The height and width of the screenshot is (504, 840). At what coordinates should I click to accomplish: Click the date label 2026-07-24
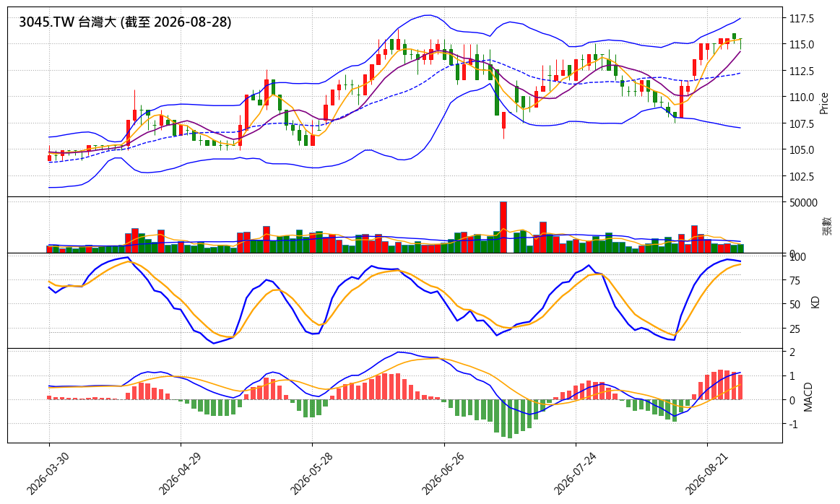click(x=574, y=474)
